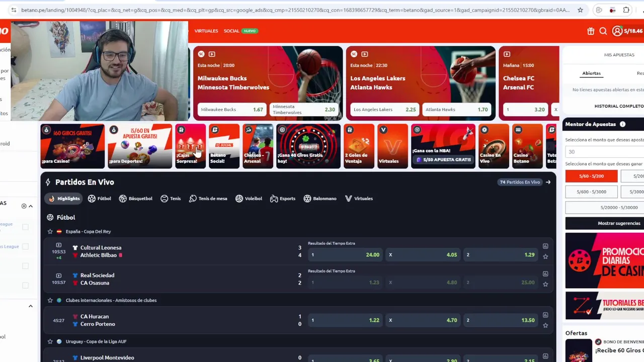This screenshot has height=362, width=644.
Task: Select the Esports filter
Action: 283,199
